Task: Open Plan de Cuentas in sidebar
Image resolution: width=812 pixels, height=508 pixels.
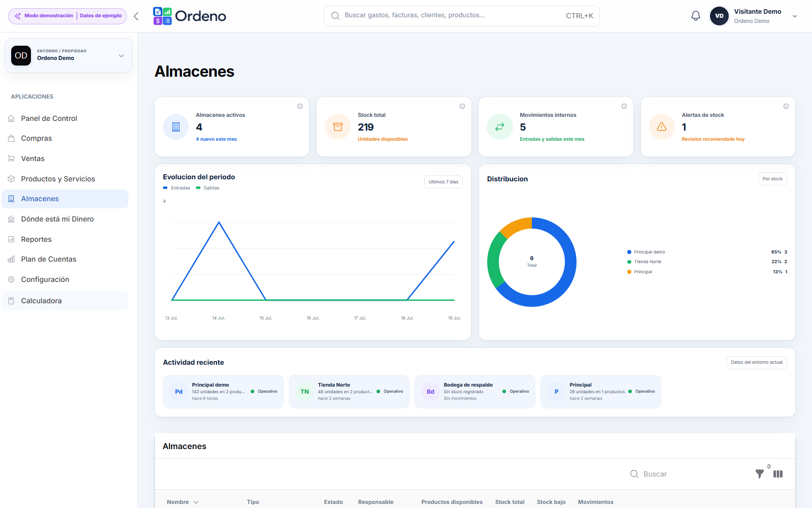Action: [65, 259]
